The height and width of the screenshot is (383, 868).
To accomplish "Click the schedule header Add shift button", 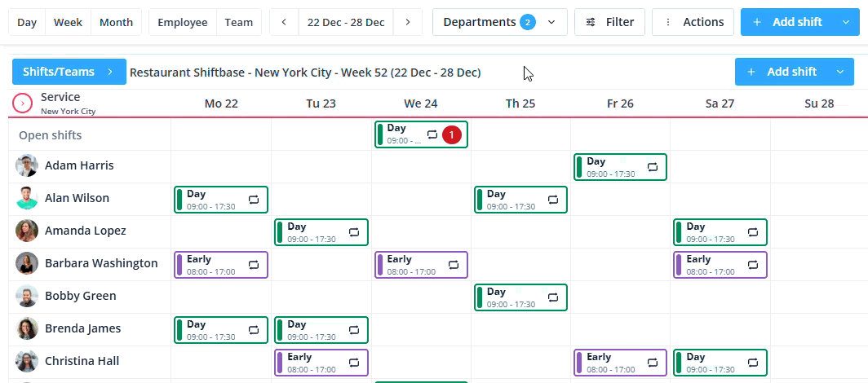I will (x=782, y=72).
